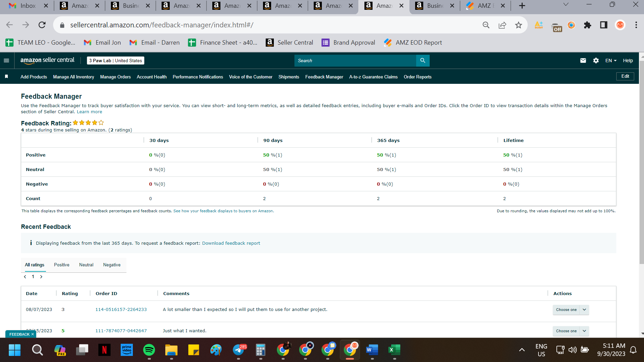
Task: Open the Order Reports menu item
Action: click(418, 77)
